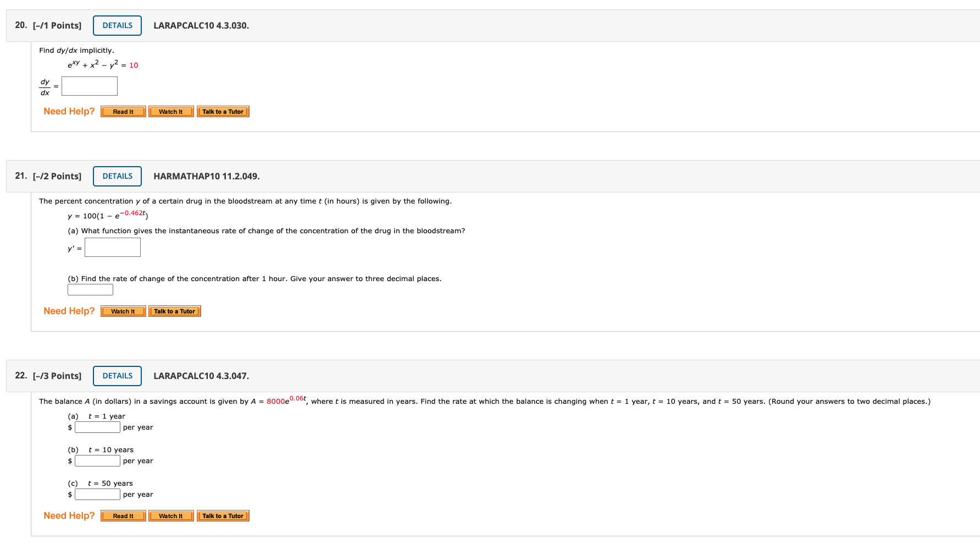Click Read It for question 22

[123, 516]
